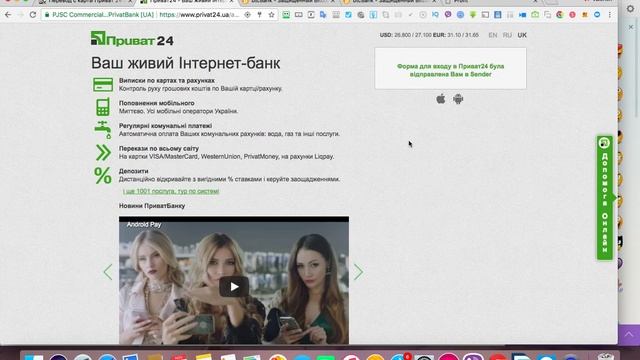
Task: Switch to the first 'Перевод с карты' tab
Action: [x=85, y=2]
